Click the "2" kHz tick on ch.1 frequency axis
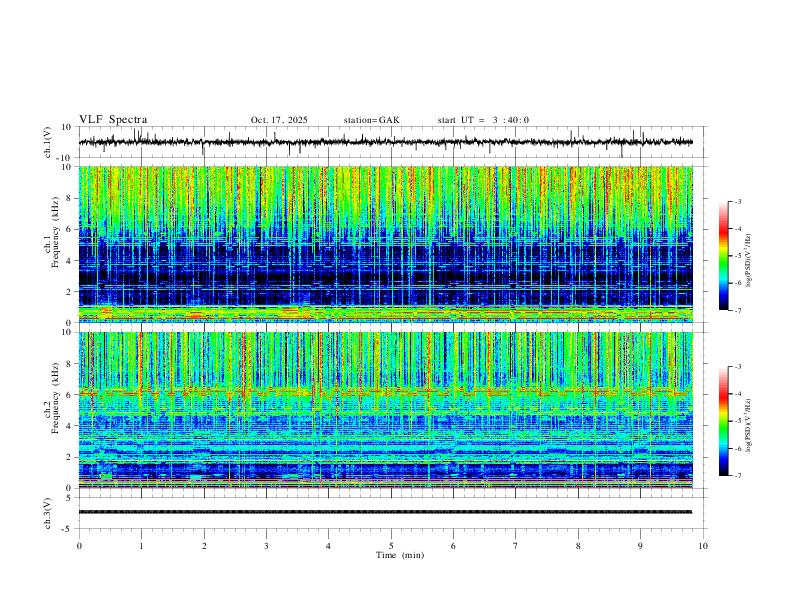Viewport: 792px width, 612px height. 70,292
